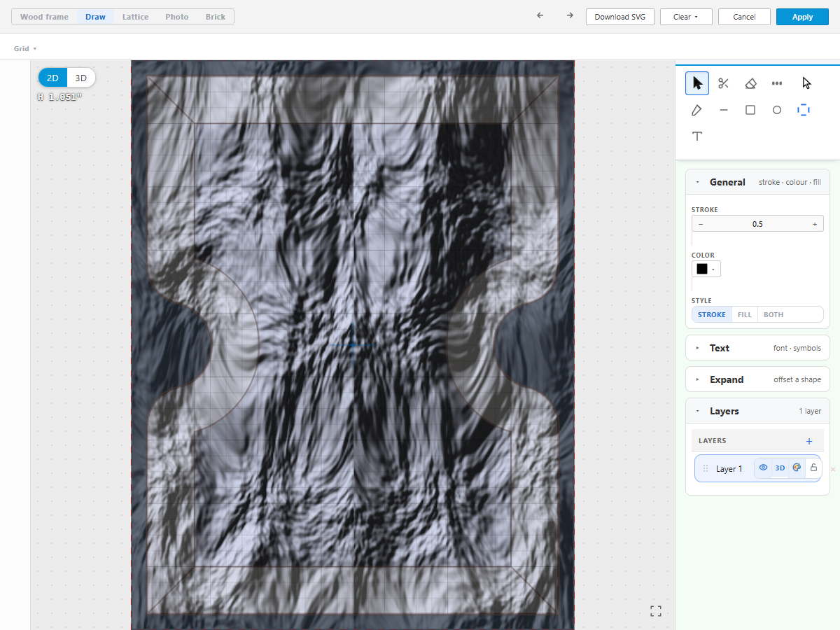840x630 pixels.
Task: Select the scissors cut tool
Action: tap(724, 83)
